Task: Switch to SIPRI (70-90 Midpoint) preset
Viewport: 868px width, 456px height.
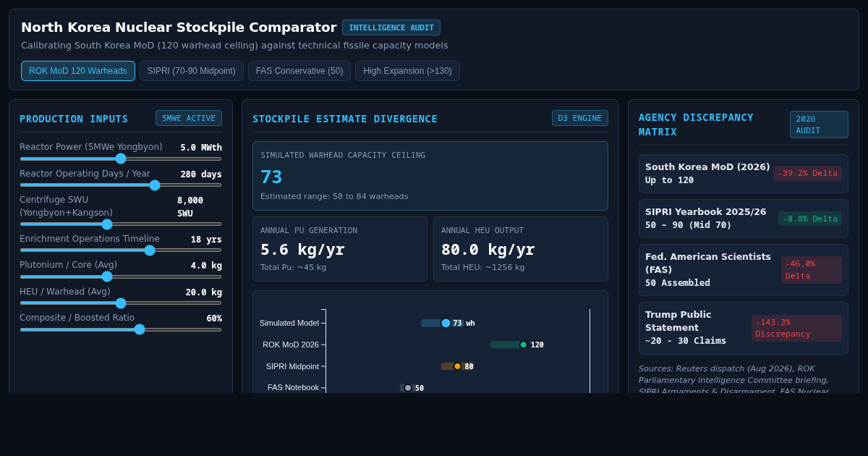Action: 192,71
